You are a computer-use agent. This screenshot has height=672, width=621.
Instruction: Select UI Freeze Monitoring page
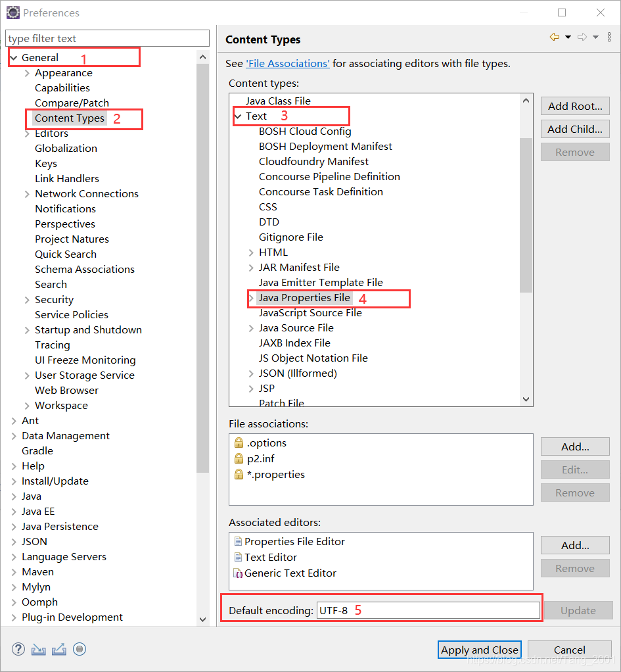[x=85, y=360]
